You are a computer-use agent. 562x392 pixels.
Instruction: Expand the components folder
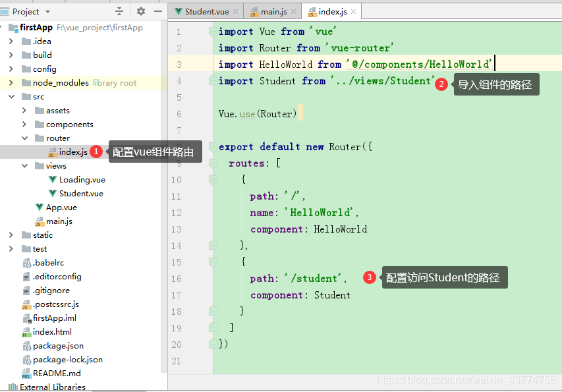click(x=24, y=125)
